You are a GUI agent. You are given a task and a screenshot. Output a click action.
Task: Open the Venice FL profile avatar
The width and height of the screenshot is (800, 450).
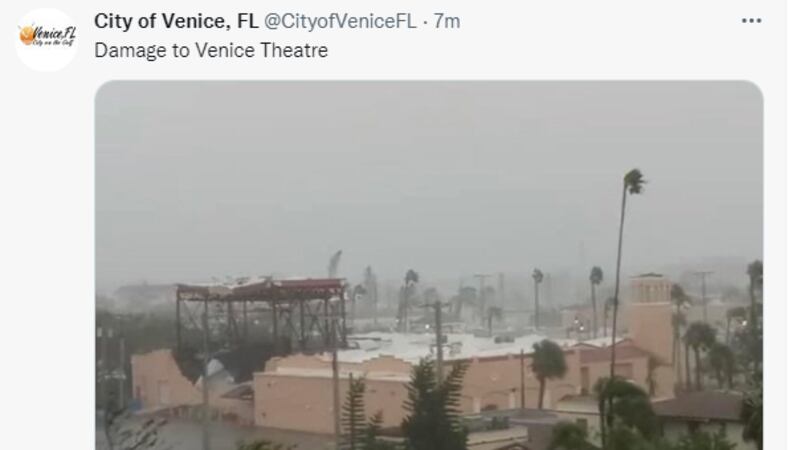point(46,39)
